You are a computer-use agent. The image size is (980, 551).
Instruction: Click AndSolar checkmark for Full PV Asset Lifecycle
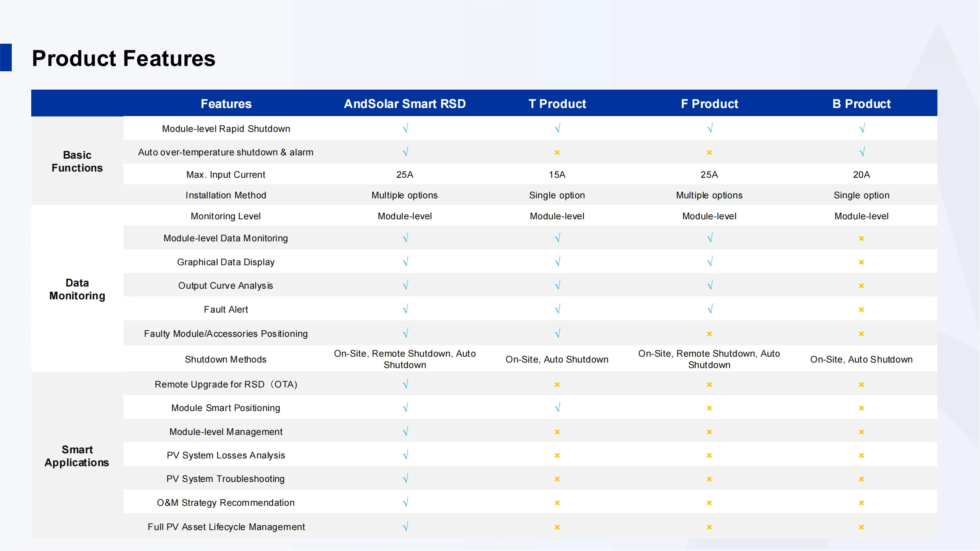tap(405, 527)
